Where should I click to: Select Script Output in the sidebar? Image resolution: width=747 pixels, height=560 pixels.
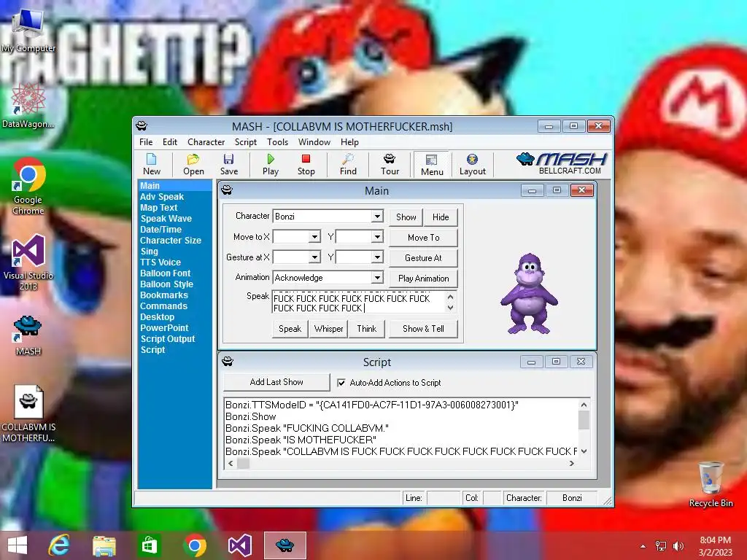(x=168, y=338)
